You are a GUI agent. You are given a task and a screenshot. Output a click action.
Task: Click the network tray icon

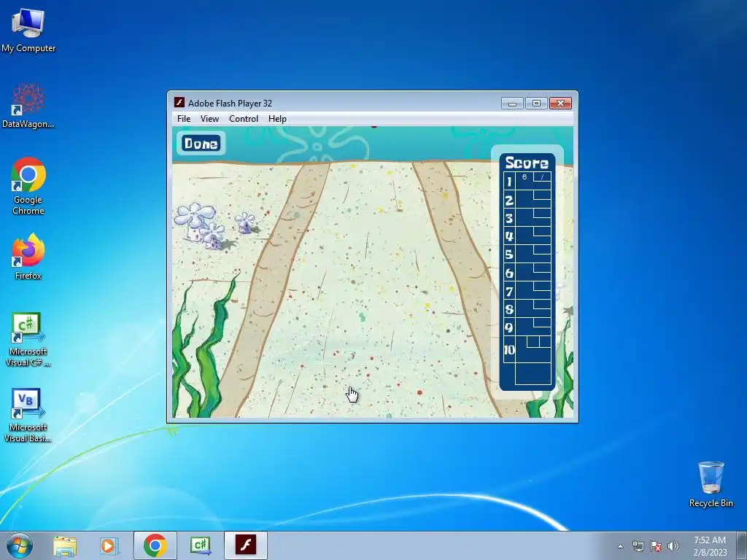tap(638, 546)
